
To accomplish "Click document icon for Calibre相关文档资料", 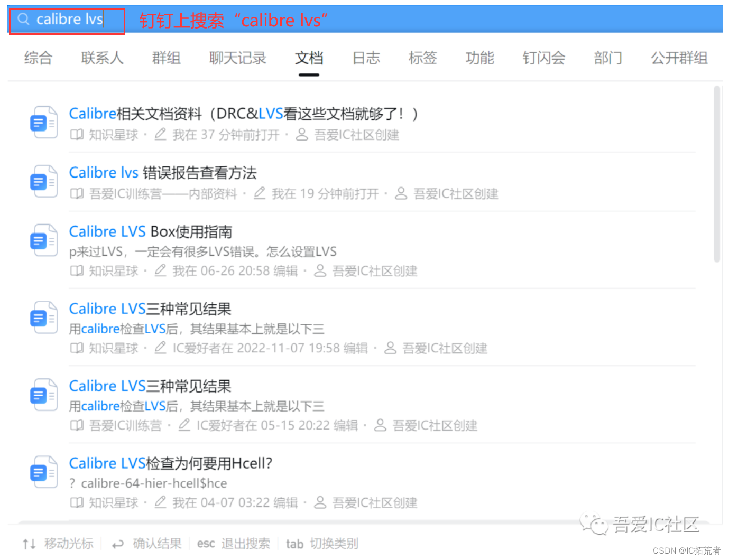I will [x=43, y=123].
